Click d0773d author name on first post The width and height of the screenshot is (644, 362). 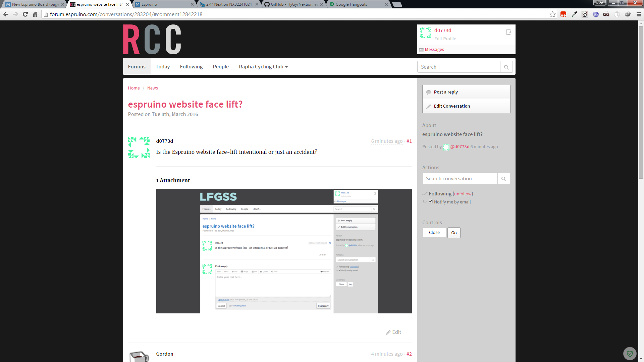point(165,141)
